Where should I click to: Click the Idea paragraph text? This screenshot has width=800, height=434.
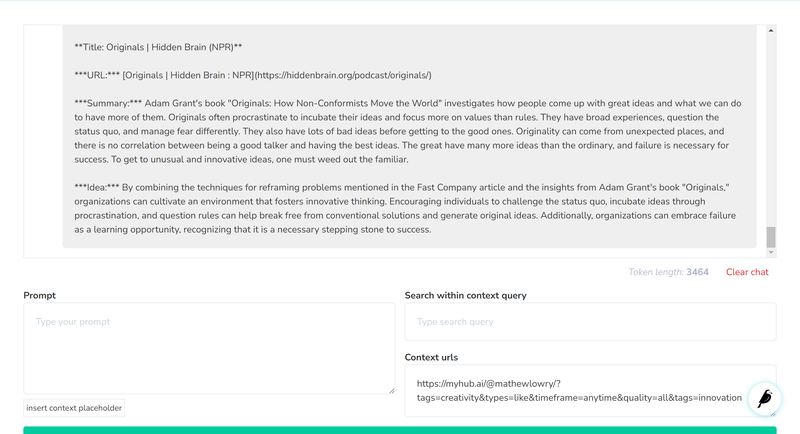pos(406,208)
